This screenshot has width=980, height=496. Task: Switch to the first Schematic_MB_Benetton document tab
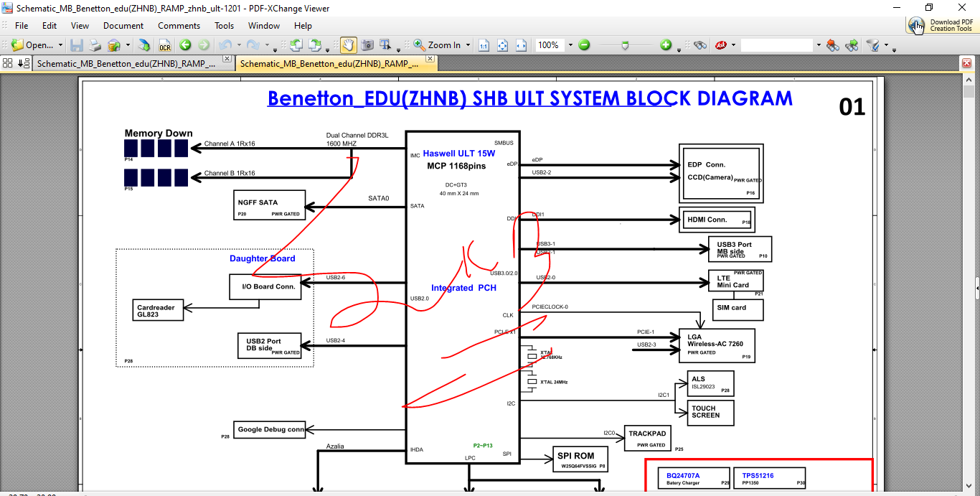126,63
